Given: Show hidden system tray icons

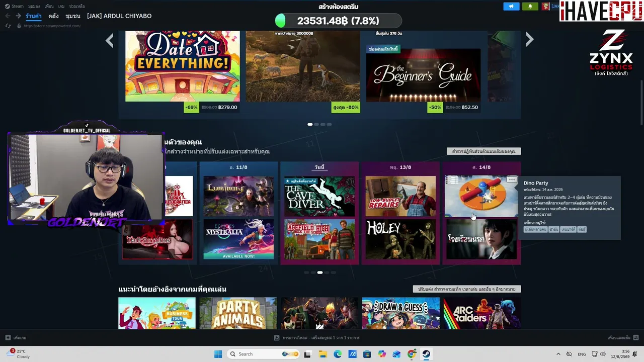Looking at the screenshot, I should 558,354.
